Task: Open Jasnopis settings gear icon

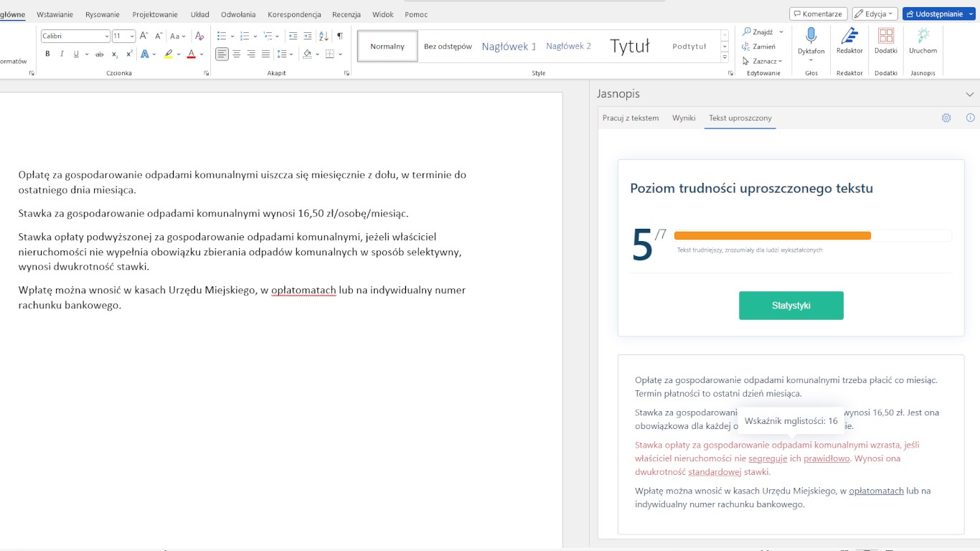Action: [x=946, y=118]
